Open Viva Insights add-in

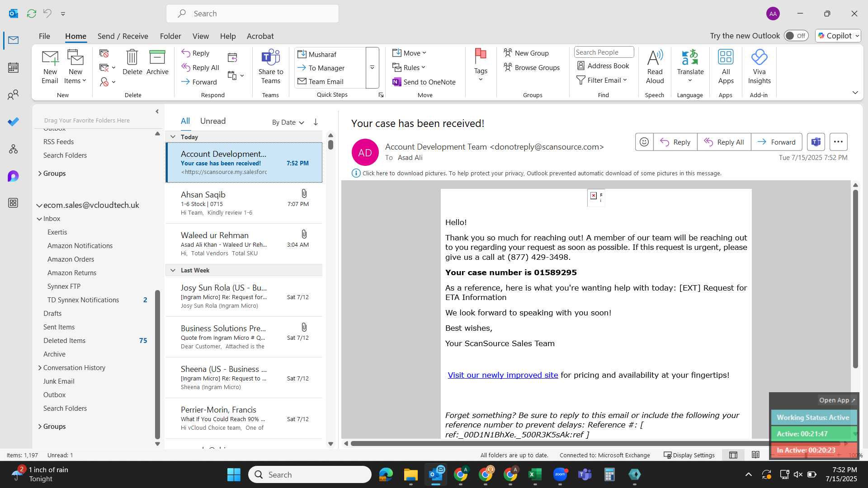click(x=759, y=67)
